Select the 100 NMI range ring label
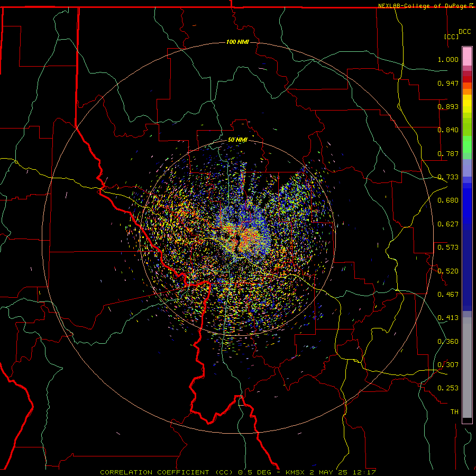Screen dimensions: 476x476 point(237,42)
